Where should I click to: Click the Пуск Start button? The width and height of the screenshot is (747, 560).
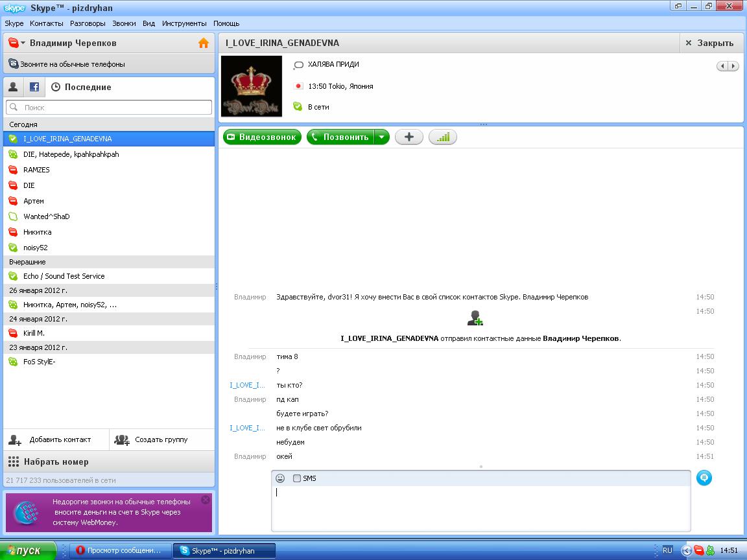pos(28,550)
